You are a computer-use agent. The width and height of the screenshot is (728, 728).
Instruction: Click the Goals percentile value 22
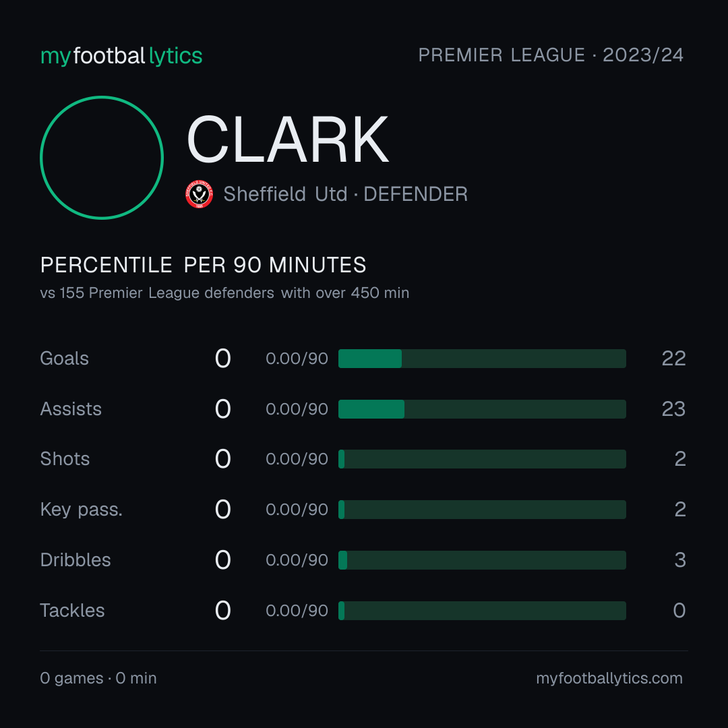(x=673, y=359)
